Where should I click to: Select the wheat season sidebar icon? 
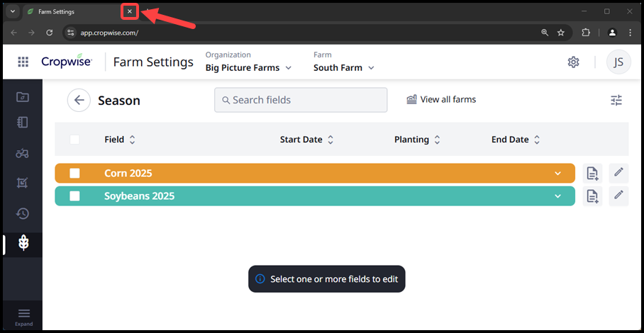coord(23,243)
